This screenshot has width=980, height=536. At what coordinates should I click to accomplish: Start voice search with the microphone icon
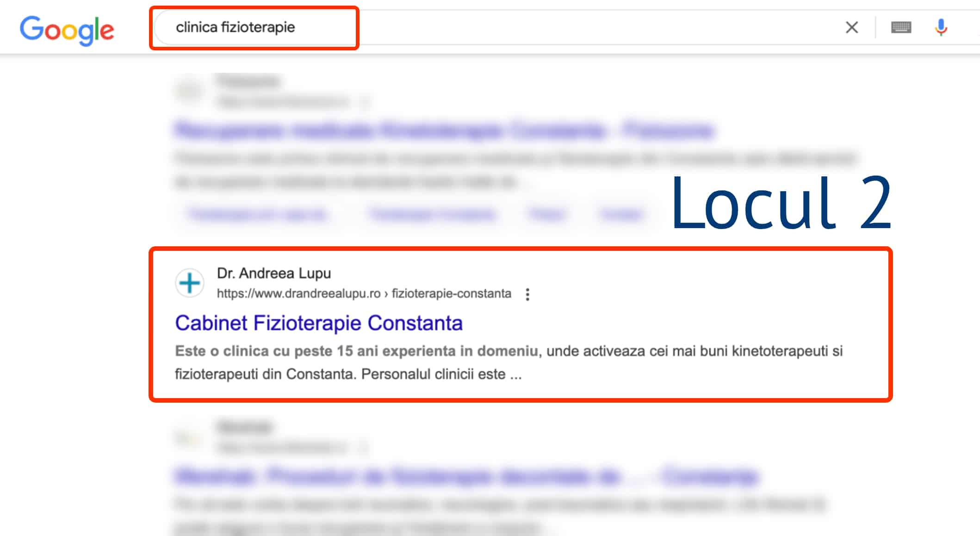(941, 27)
